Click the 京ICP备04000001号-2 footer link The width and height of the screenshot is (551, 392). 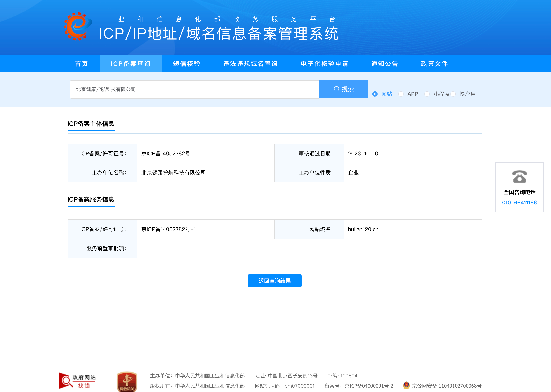[x=369, y=386]
